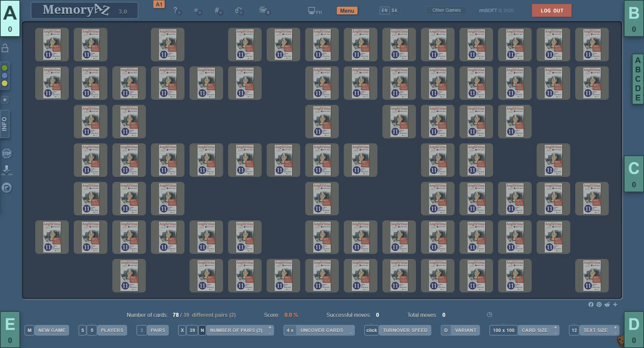Start a New Game
This screenshot has width=644, height=348.
click(52, 330)
